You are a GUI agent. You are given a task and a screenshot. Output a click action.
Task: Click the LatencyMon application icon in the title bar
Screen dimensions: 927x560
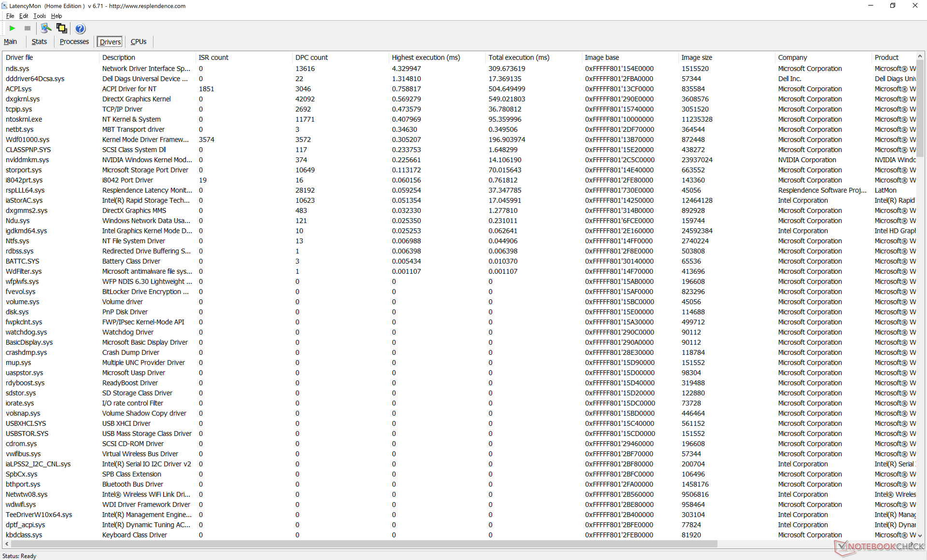click(x=4, y=6)
